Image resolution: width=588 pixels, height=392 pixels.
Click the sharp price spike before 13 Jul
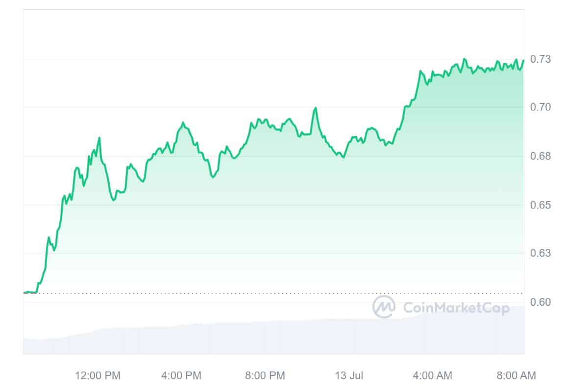316,108
